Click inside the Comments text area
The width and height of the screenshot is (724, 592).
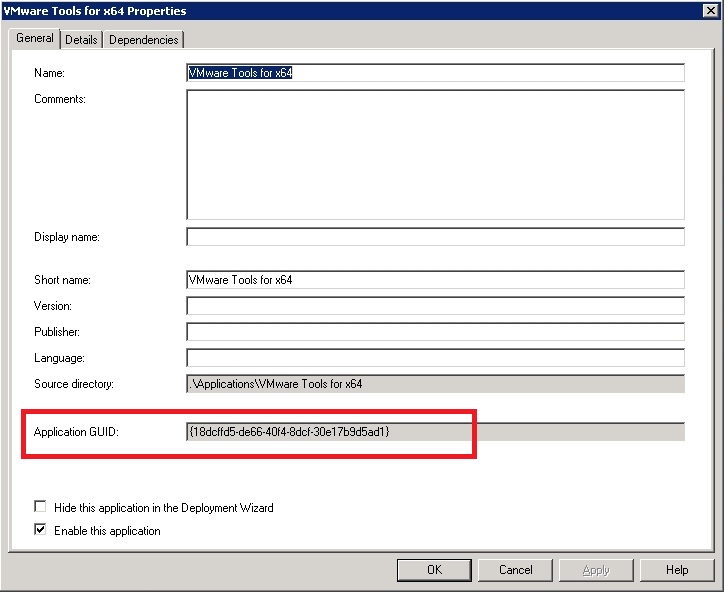click(x=435, y=155)
